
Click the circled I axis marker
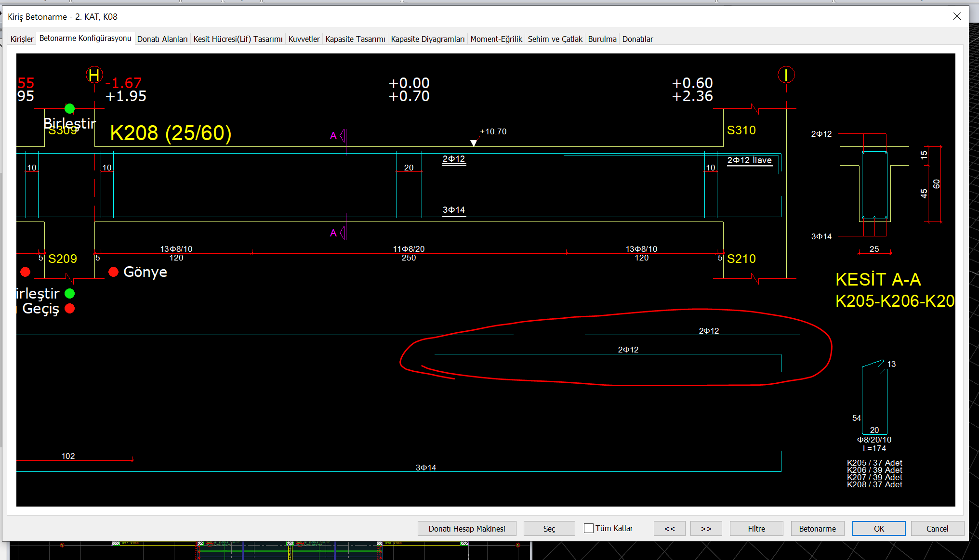(x=786, y=75)
